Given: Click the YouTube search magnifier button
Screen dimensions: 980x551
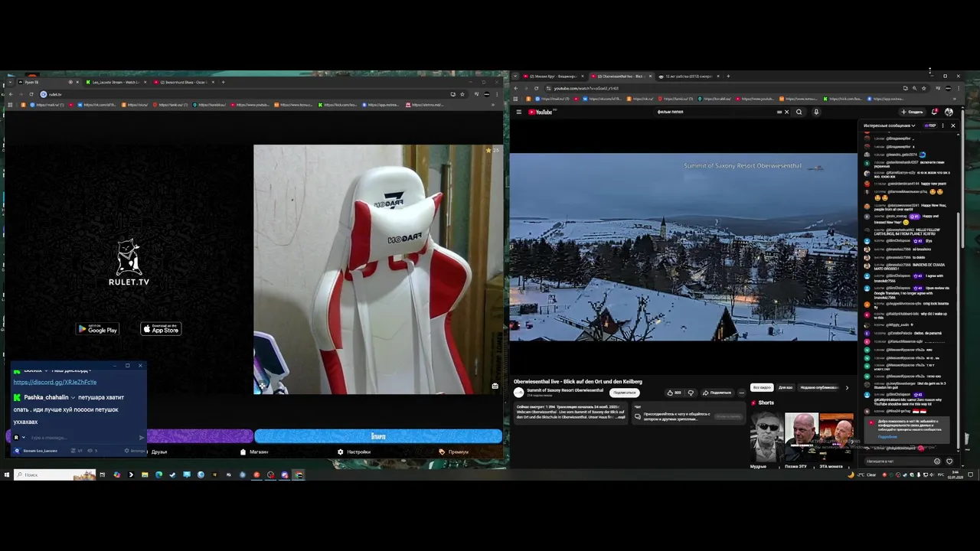Looking at the screenshot, I should click(x=799, y=112).
